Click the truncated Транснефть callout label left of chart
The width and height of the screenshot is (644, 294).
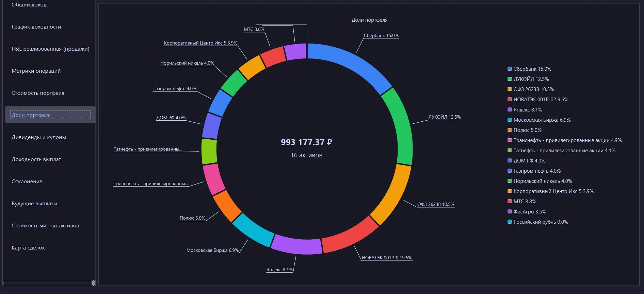pyautogui.click(x=151, y=184)
